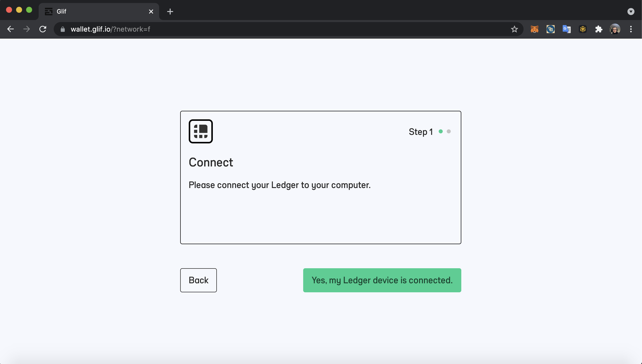Open the blue circular extension icon beside MetaMask

pyautogui.click(x=550, y=29)
